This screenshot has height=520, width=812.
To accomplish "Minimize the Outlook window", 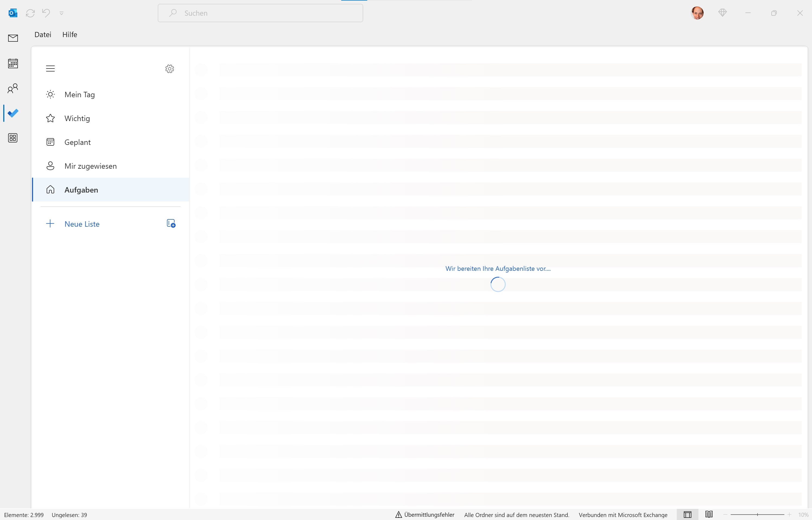I will [x=748, y=13].
